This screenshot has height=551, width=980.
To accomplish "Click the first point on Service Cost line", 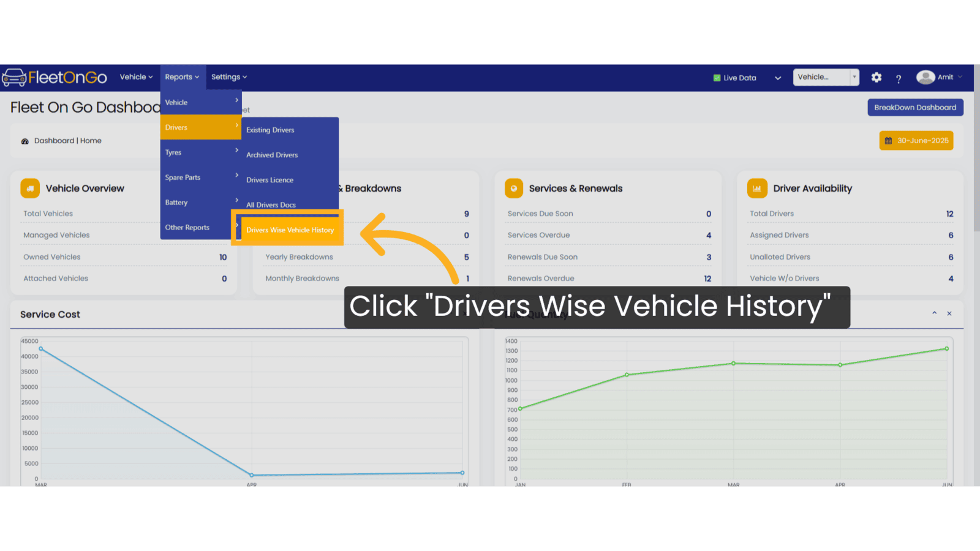I will click(41, 349).
